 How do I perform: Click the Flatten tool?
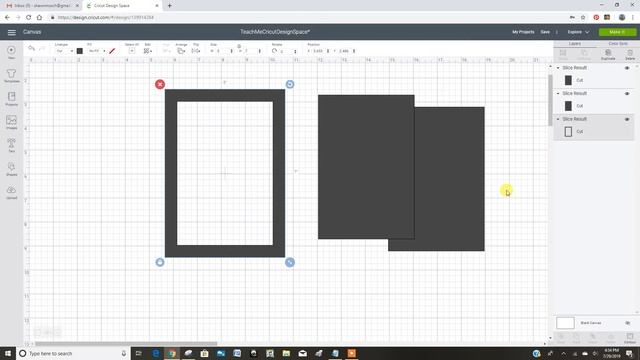point(611,338)
